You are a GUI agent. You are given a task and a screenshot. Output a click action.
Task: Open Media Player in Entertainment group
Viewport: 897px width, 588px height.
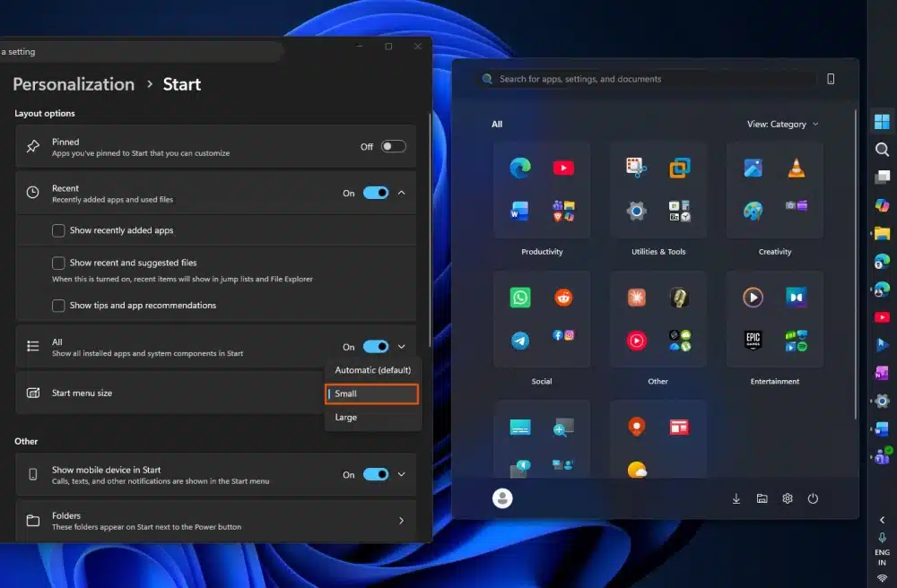tap(753, 298)
